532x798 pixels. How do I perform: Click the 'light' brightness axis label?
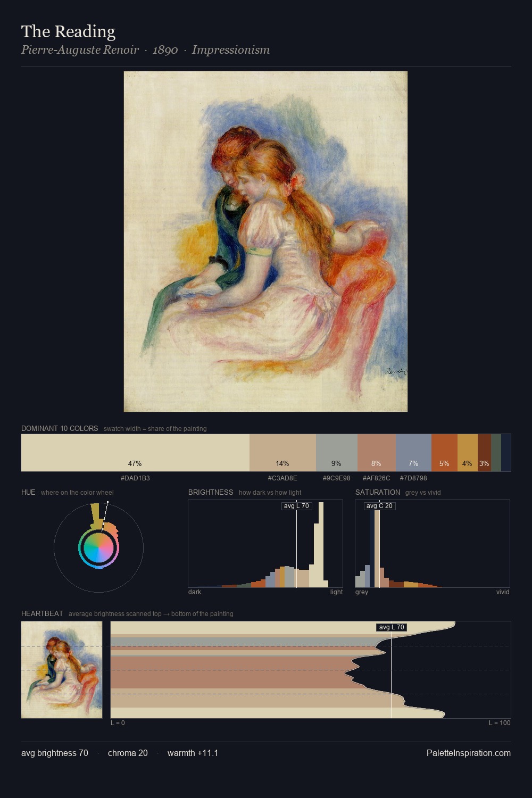pyautogui.click(x=337, y=592)
